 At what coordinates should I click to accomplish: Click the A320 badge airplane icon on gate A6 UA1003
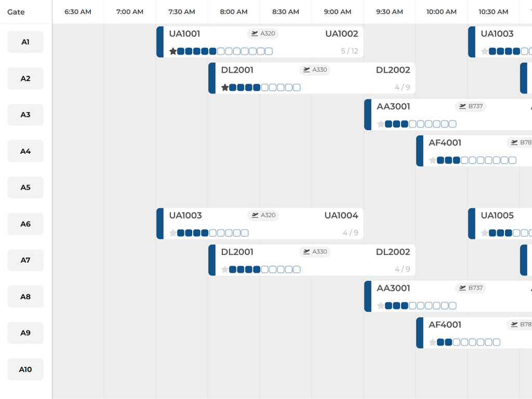(254, 215)
